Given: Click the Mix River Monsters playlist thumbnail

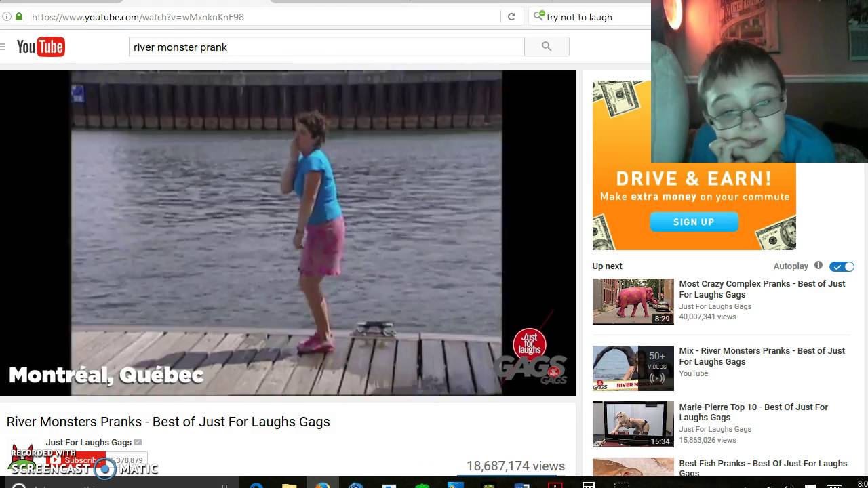Looking at the screenshot, I should click(633, 368).
